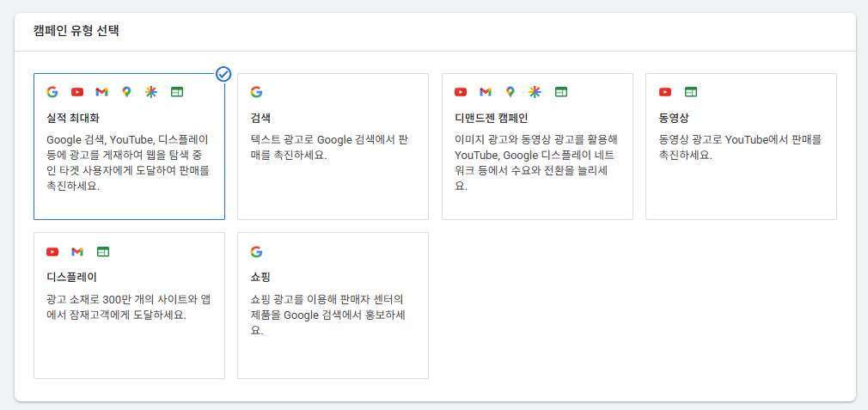Click the Maps pin icon in 실적 최대화 card

(x=127, y=93)
